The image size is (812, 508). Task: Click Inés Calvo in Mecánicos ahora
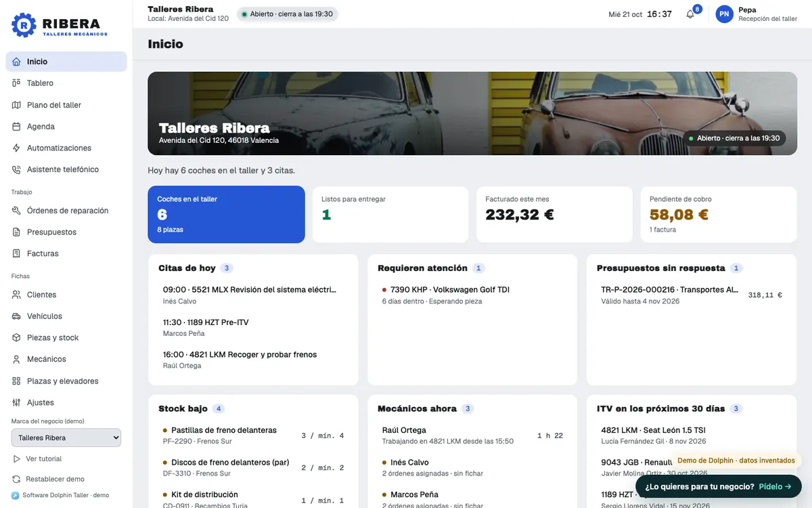coord(472,467)
